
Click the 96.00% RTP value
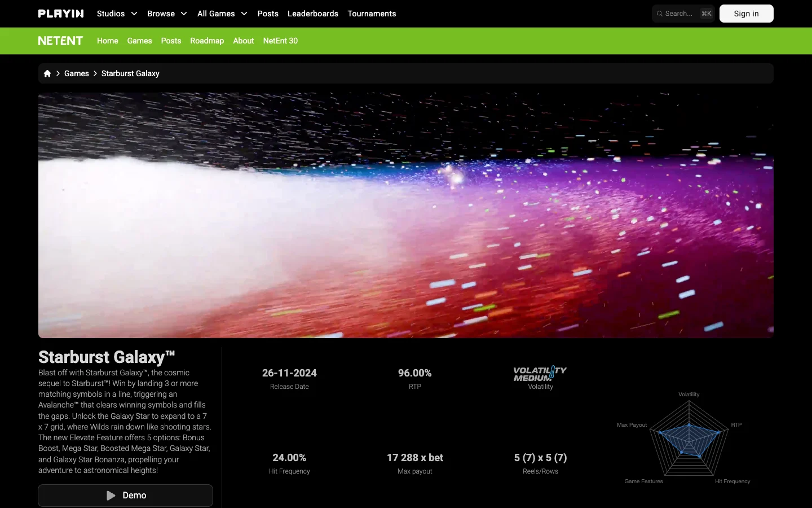coord(415,373)
